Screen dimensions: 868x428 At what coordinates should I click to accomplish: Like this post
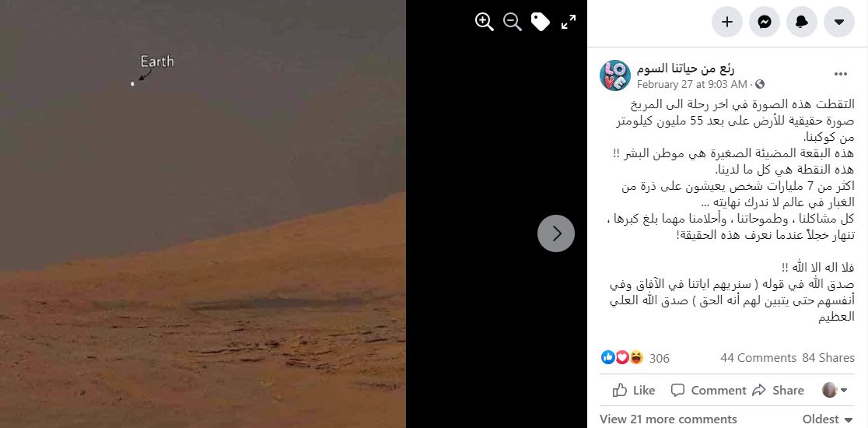coord(634,391)
